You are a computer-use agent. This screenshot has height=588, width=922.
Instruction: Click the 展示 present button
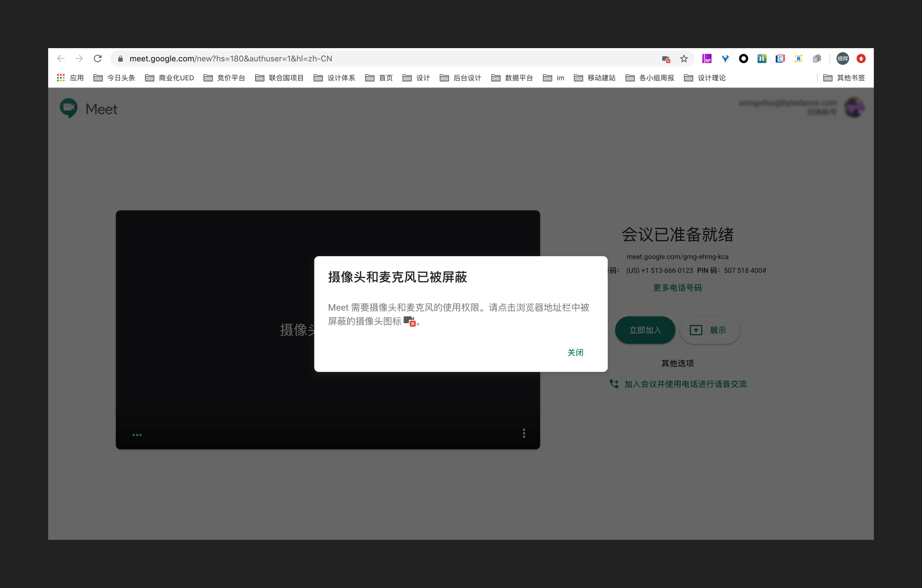point(710,330)
